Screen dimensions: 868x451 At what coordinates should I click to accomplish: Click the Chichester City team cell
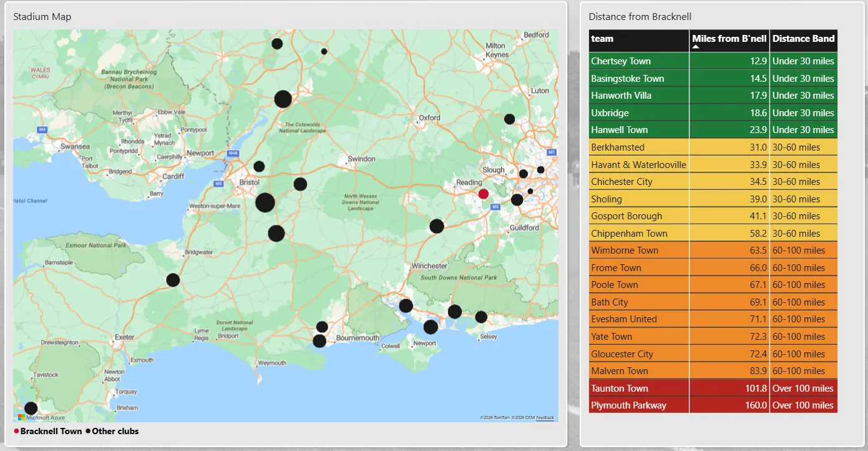(639, 182)
